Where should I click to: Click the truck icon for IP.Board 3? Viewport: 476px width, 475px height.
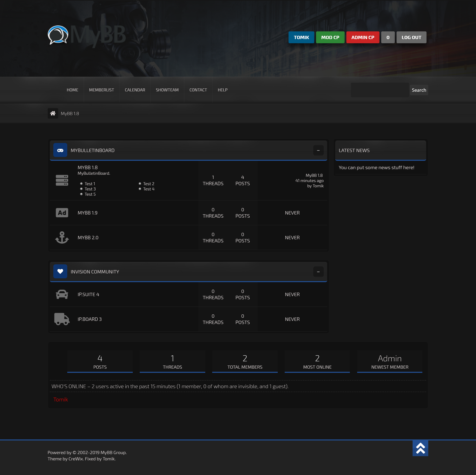(62, 319)
